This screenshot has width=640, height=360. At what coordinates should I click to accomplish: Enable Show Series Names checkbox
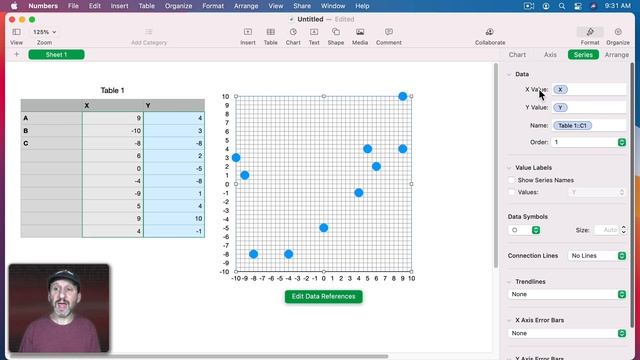coord(511,180)
